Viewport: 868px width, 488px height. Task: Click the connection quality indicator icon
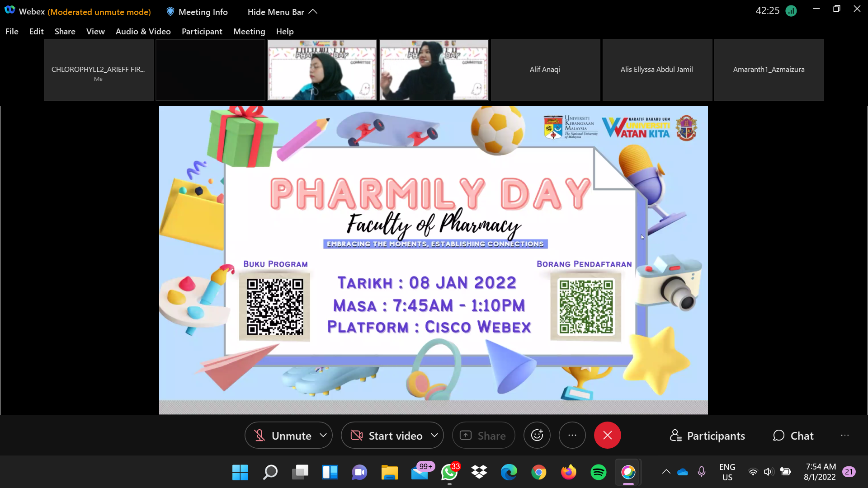coord(791,11)
